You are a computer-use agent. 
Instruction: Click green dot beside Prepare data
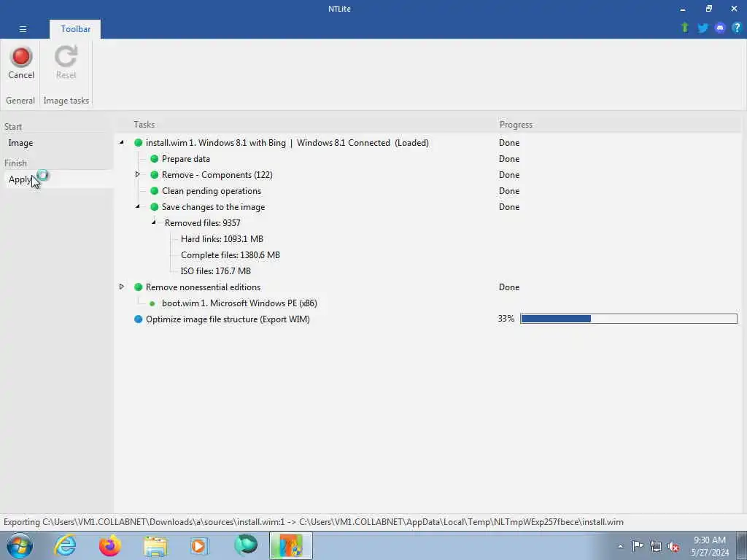tap(155, 158)
